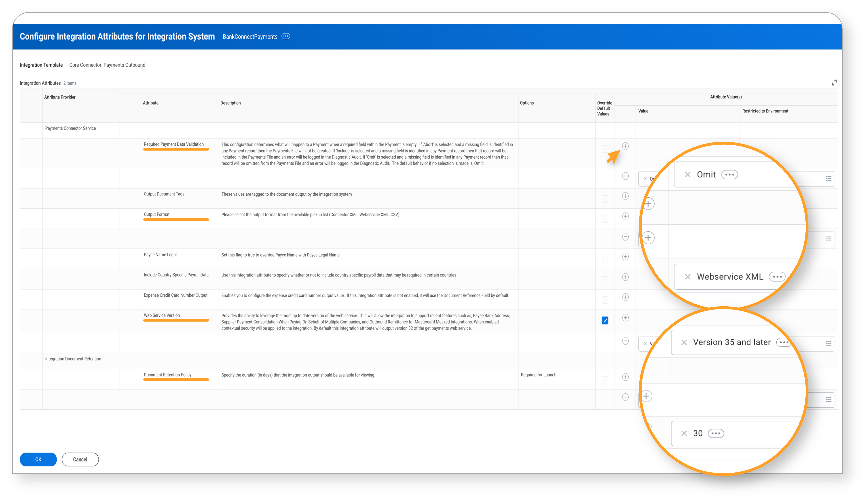The width and height of the screenshot is (868, 501).
Task: Add value row for Output Format attribute
Action: (625, 217)
